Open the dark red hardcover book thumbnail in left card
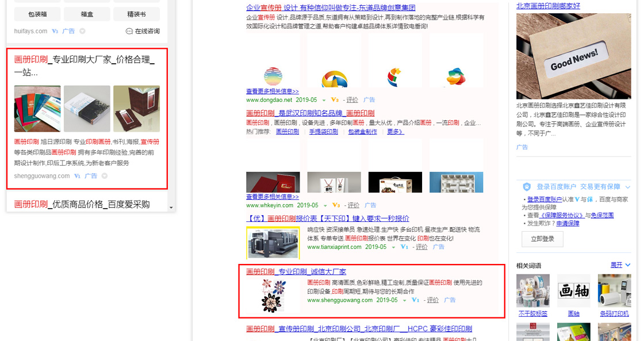The image size is (644, 341). click(136, 109)
